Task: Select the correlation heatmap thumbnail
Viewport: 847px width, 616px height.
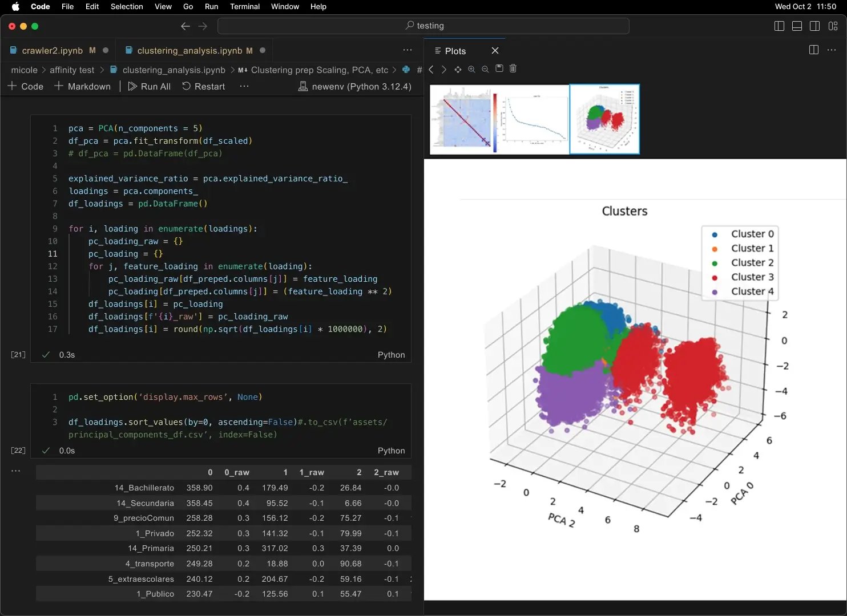Action: [464, 119]
